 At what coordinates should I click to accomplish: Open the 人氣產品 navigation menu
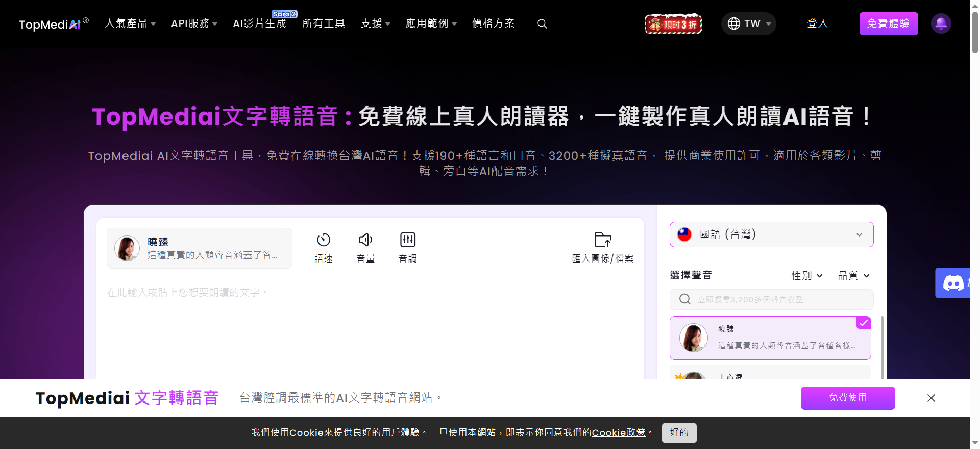130,23
